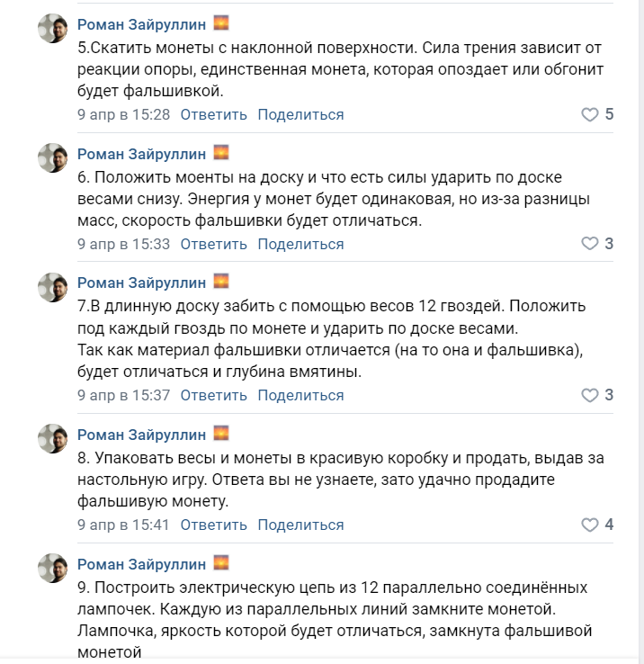644x664 pixels.
Task: Open Роман Зайруллин profile from comment 7
Action: coord(141,283)
